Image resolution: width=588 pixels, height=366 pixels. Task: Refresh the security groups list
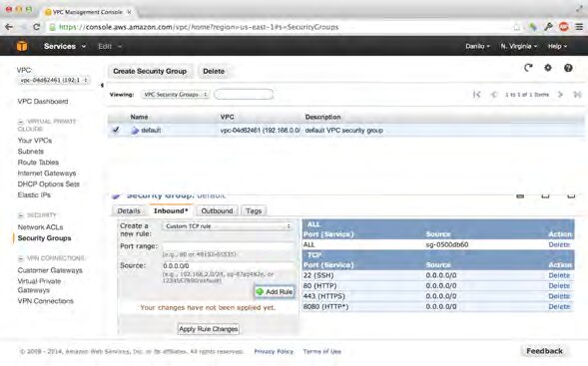tap(528, 68)
